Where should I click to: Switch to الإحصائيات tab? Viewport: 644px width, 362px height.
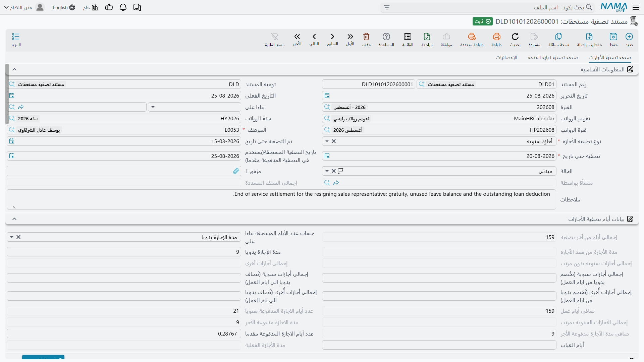point(506,58)
